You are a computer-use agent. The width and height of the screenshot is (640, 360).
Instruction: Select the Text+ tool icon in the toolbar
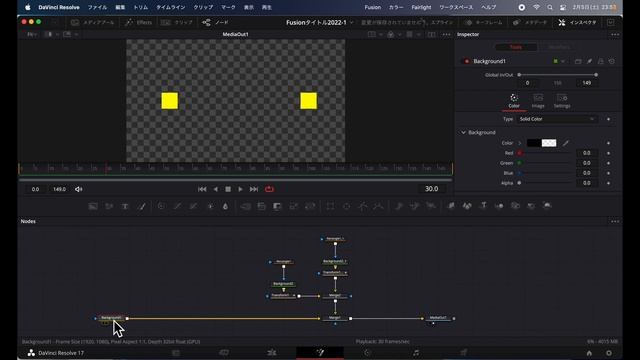click(125, 206)
